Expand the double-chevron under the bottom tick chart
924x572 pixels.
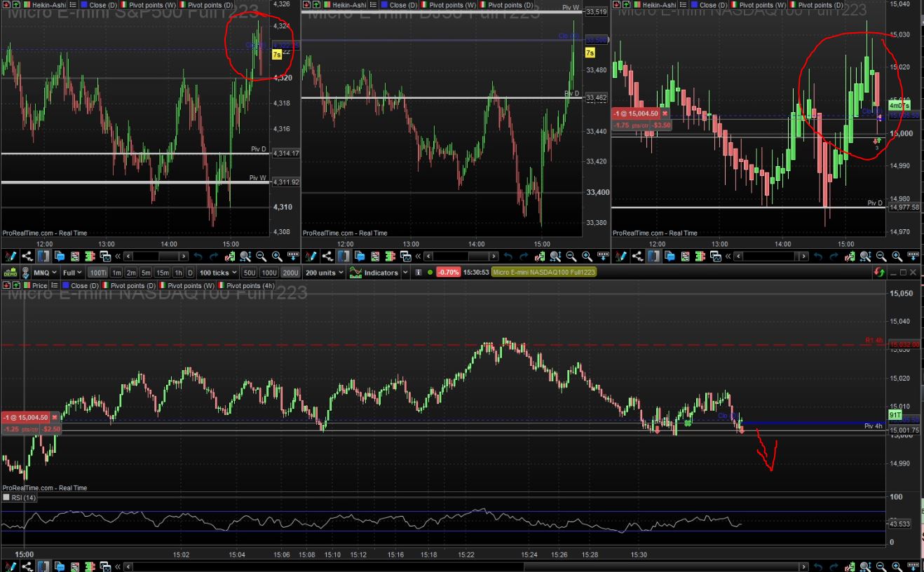click(118, 566)
